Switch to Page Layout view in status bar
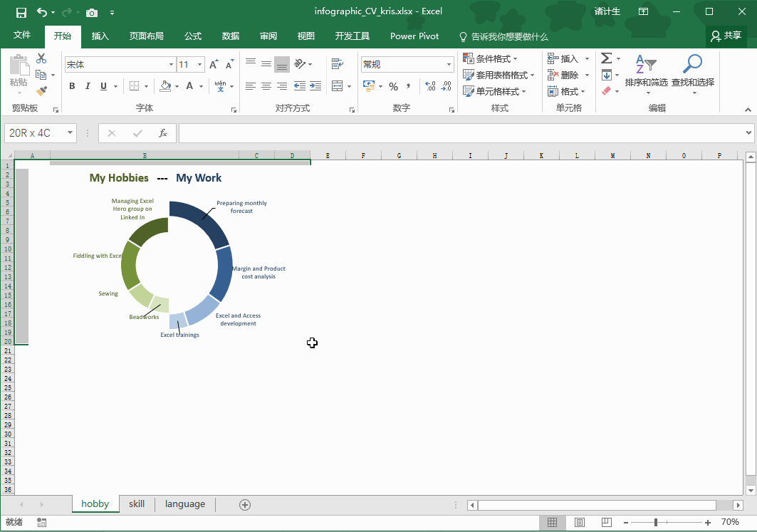The image size is (757, 532). click(x=580, y=522)
